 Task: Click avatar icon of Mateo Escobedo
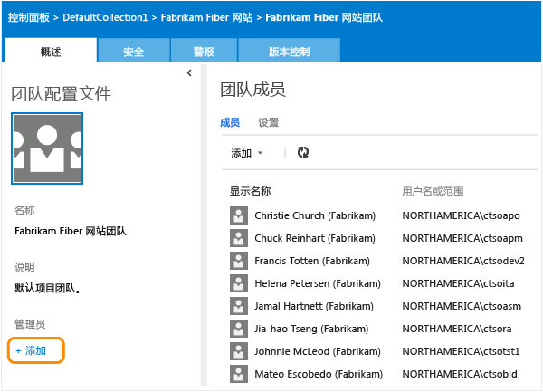coord(239,374)
